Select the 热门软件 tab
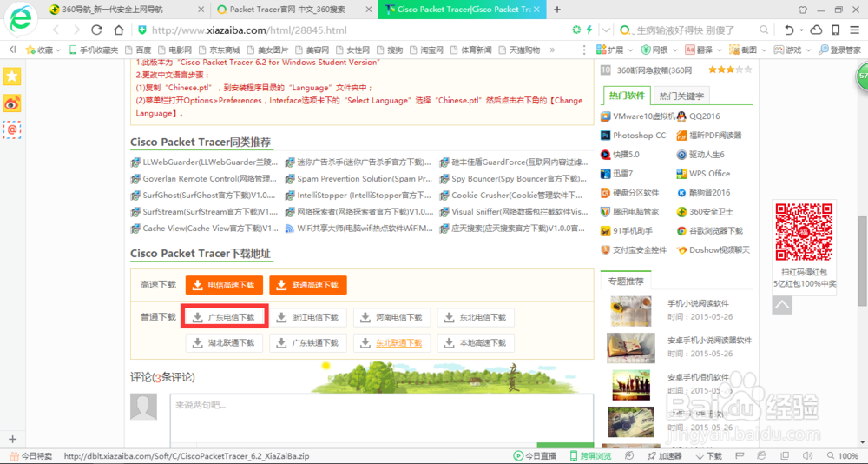 coord(627,96)
